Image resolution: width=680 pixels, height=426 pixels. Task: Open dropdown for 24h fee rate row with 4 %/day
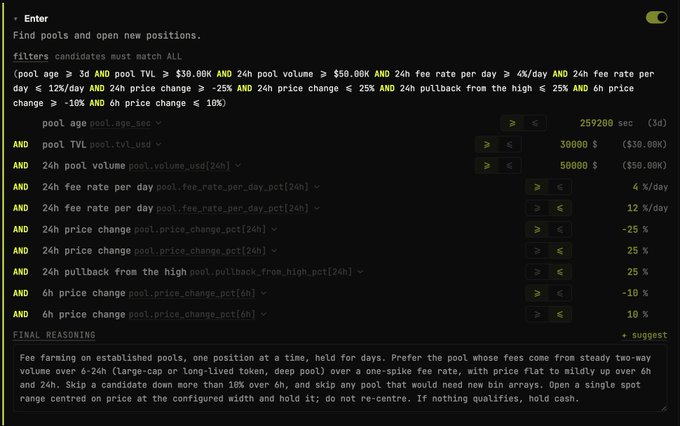pos(317,187)
